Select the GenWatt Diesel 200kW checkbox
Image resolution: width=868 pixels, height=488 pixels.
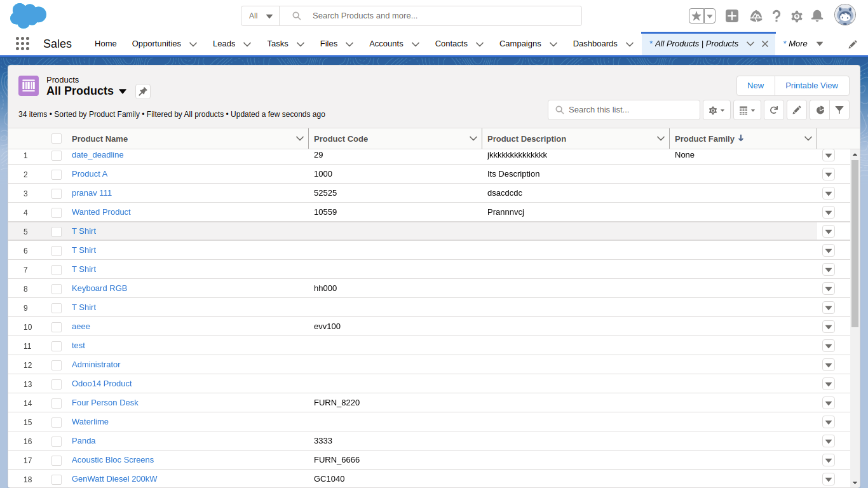57,479
